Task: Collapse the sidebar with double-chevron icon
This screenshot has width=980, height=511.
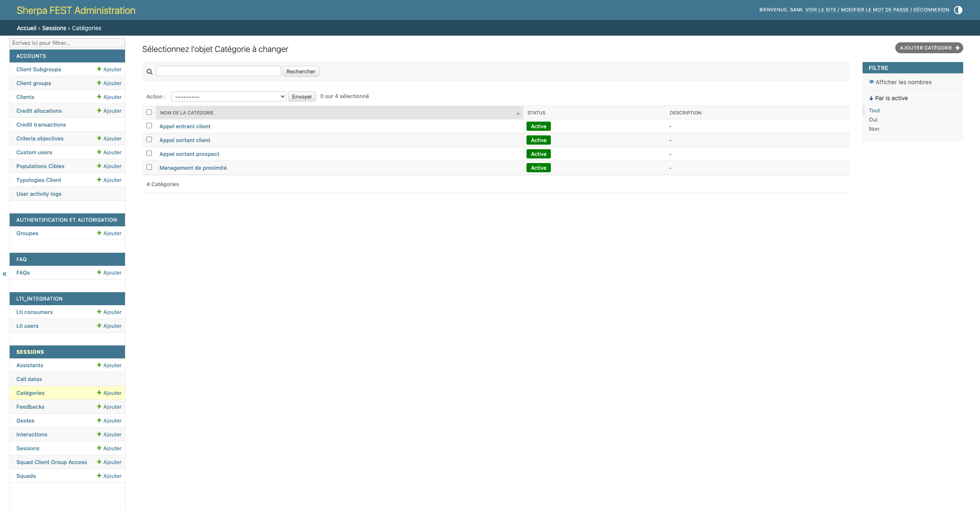Action: (5, 274)
